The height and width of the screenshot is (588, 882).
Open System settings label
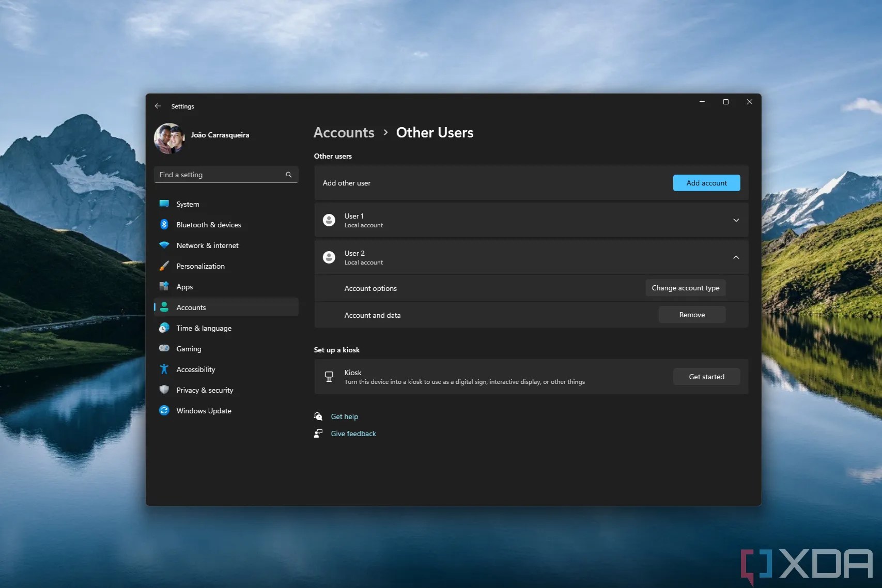[188, 204]
